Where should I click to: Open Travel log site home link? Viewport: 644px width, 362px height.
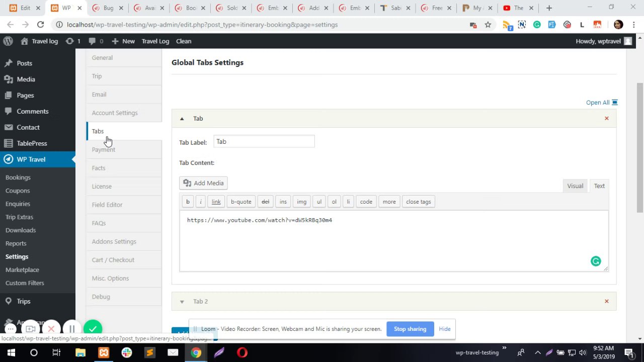[39, 41]
